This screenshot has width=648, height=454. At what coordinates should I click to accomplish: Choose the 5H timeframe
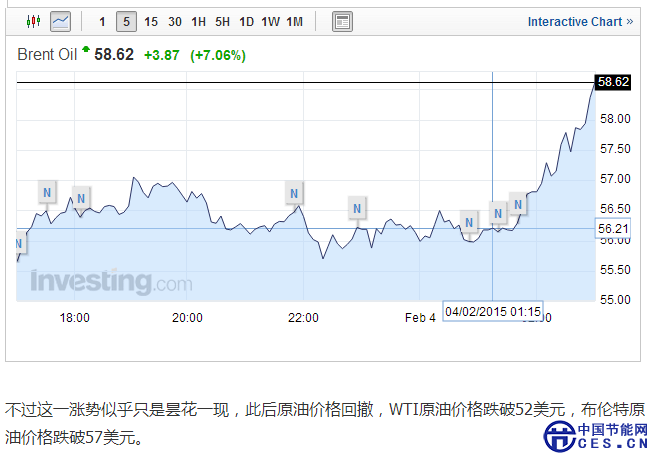[x=223, y=21]
